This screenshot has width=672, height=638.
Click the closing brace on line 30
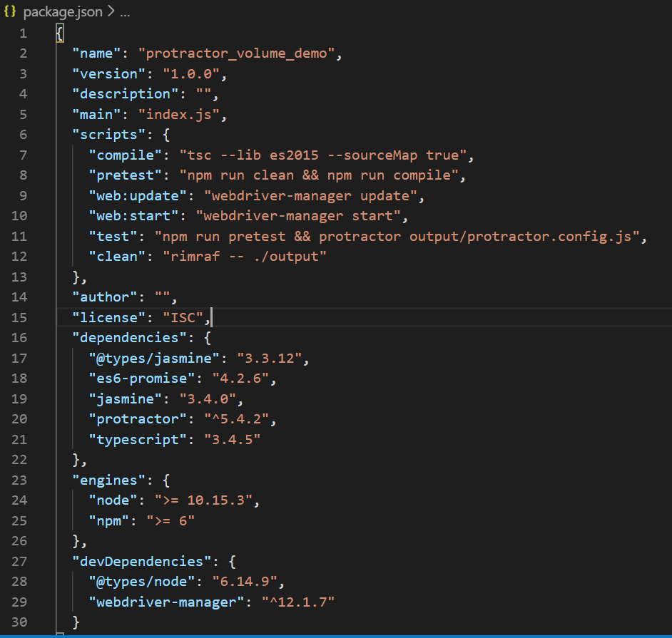point(76,622)
